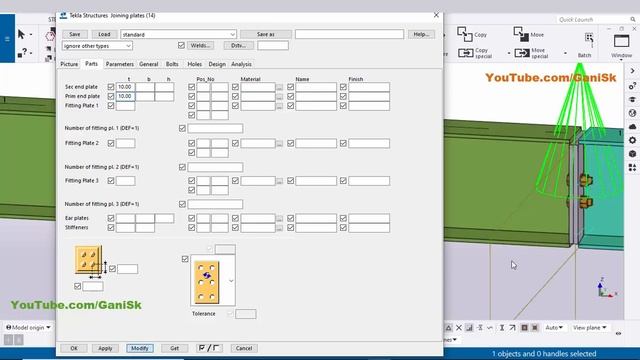Click the grid tiles icon in side pane
The width and height of the screenshot is (640, 360).
[632, 167]
